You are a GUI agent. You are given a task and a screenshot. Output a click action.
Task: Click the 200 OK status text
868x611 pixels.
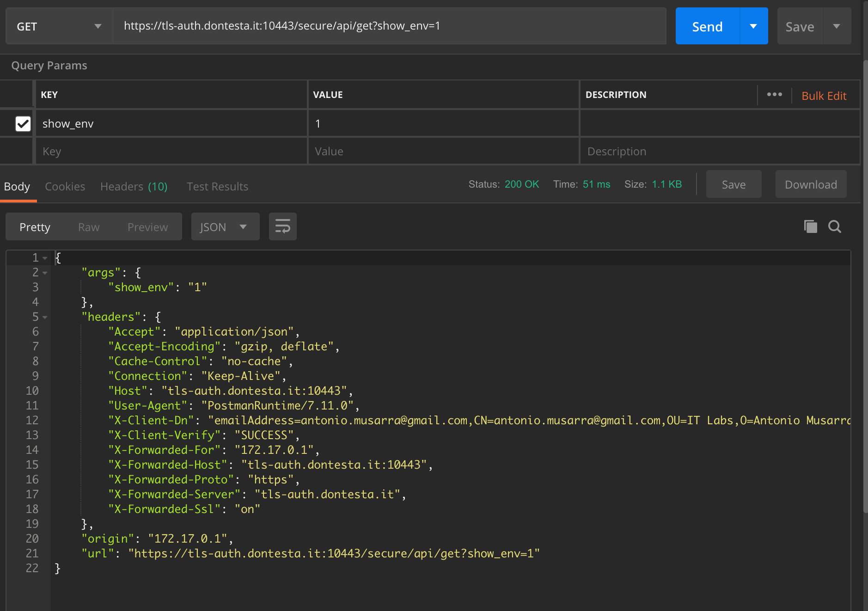[x=522, y=184]
